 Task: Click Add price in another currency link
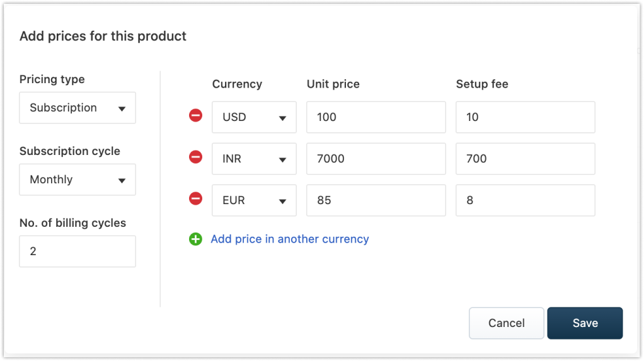click(290, 239)
